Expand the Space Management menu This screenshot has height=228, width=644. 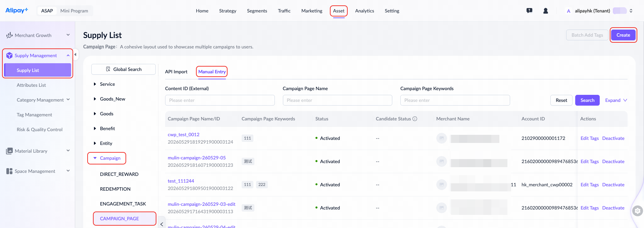tap(68, 171)
